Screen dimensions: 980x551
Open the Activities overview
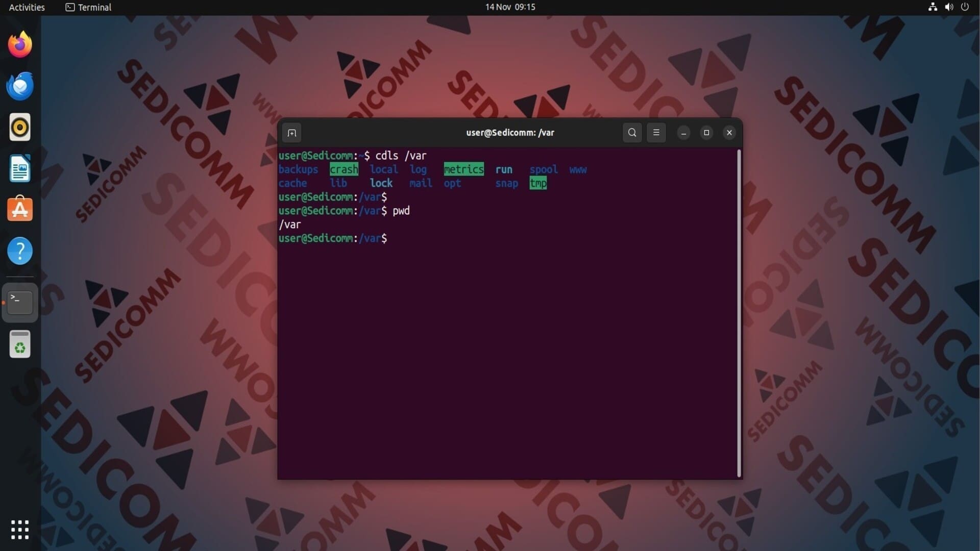pyautogui.click(x=27, y=7)
